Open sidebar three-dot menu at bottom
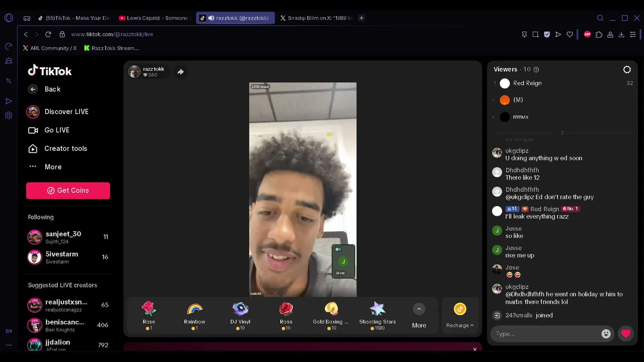 pos(9,345)
